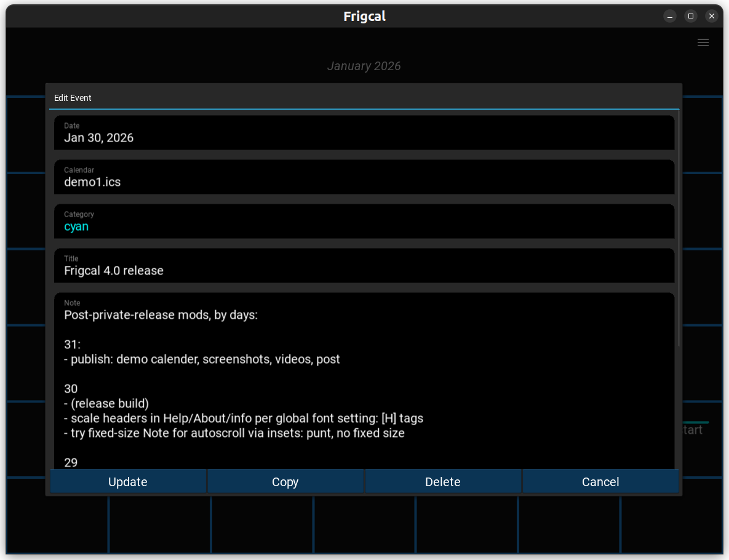The width and height of the screenshot is (729, 560).
Task: Close the Frigcal window
Action: tap(712, 16)
